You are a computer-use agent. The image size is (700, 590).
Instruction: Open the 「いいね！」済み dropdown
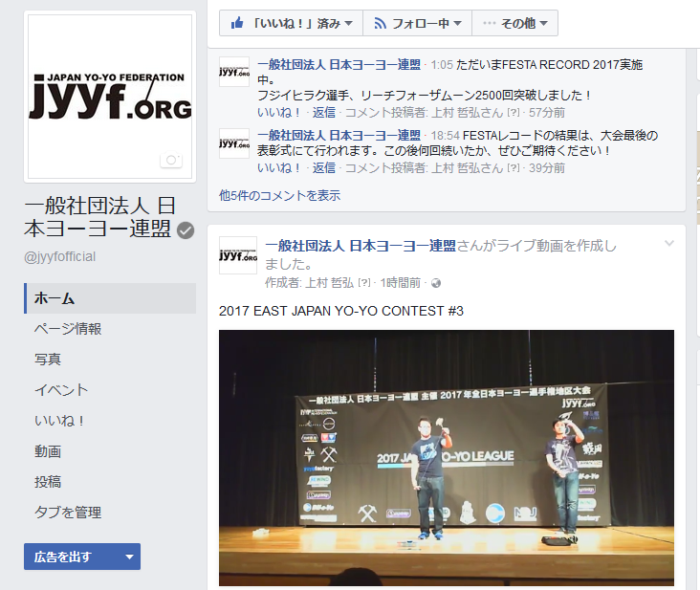(x=291, y=23)
